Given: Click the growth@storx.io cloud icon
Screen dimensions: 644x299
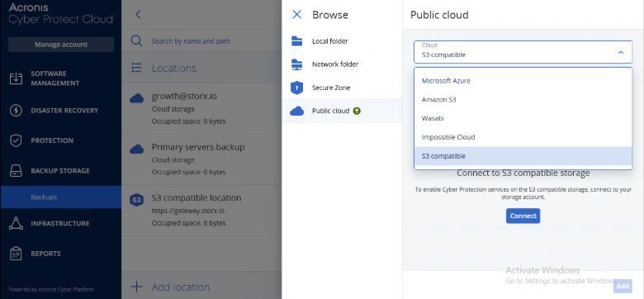Looking at the screenshot, I should 137,98.
